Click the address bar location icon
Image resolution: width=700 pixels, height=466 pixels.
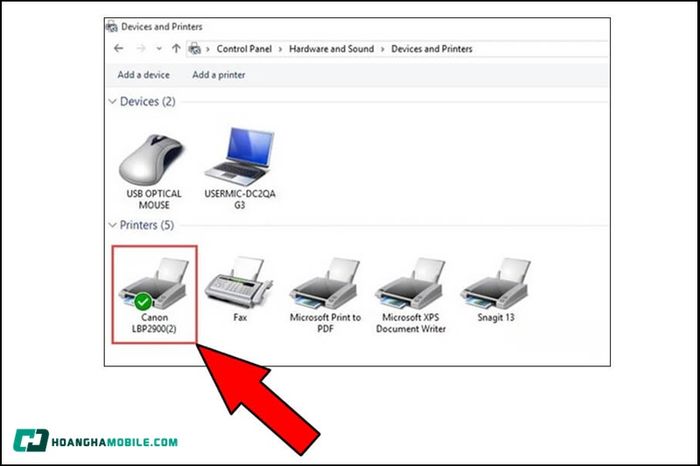[x=194, y=49]
